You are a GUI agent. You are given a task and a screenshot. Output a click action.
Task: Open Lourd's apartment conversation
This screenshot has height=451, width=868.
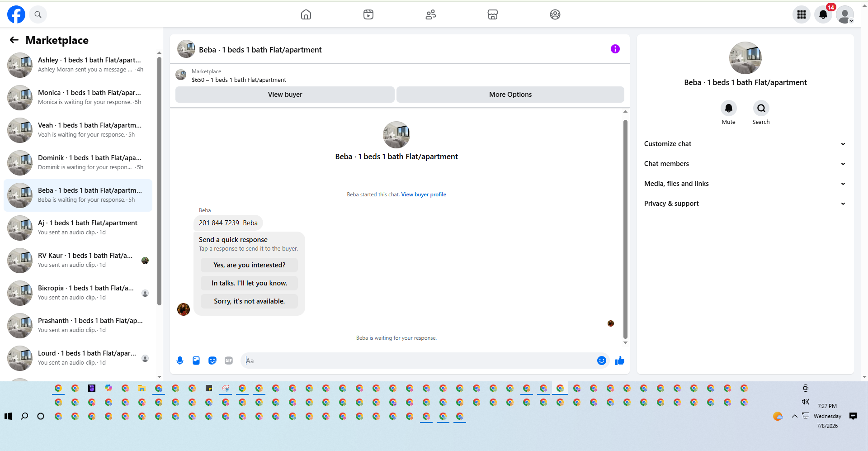(x=78, y=358)
